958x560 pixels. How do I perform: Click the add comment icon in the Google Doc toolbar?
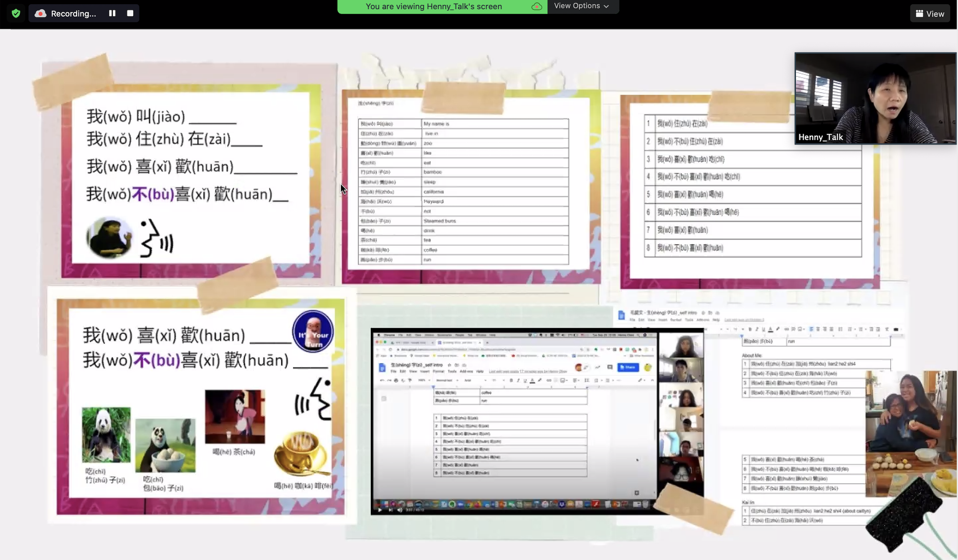(x=793, y=329)
